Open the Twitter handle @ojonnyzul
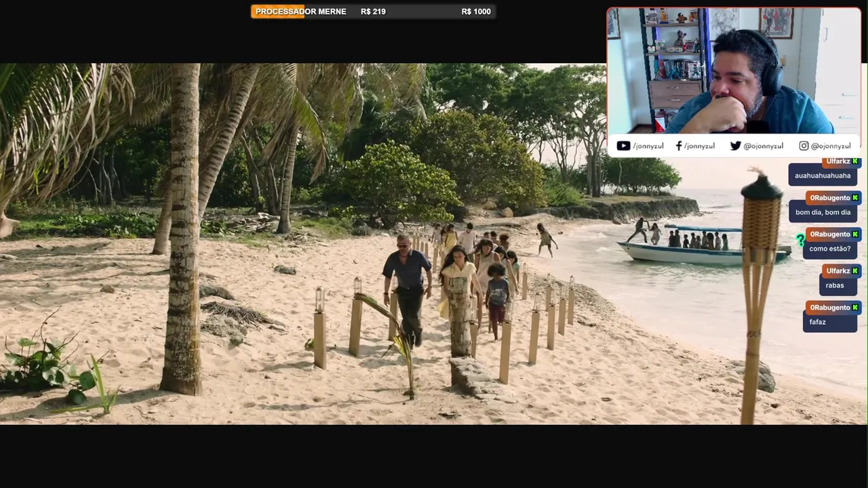Screen dimensions: 868x488 point(763,146)
